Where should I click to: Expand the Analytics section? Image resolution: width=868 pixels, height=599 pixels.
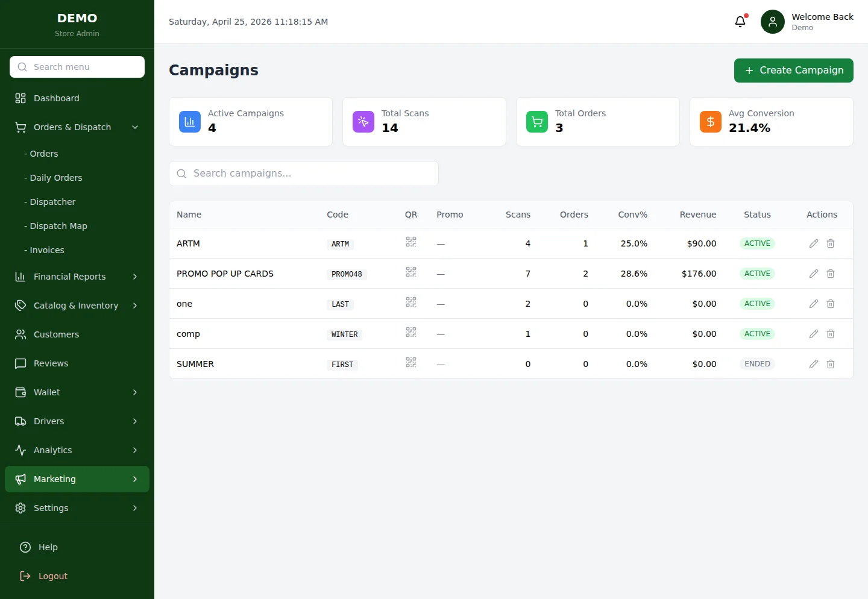pos(53,450)
